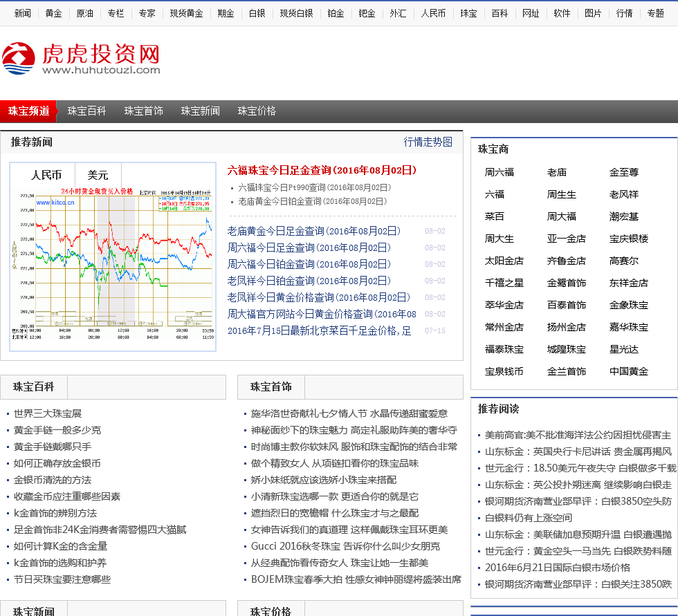Click the 虎虎投资网 site logo
The height and width of the screenshot is (616, 678).
coord(81,59)
